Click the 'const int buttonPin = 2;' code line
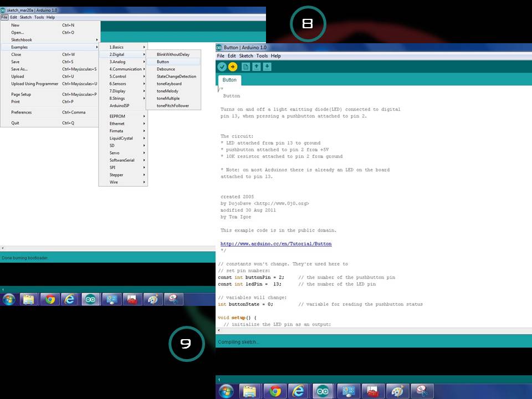The width and height of the screenshot is (532, 399). [x=251, y=277]
